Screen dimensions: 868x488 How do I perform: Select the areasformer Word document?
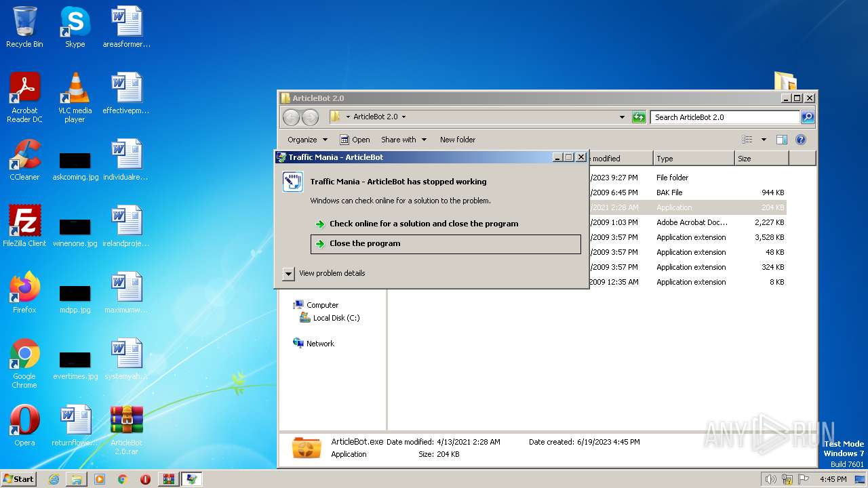(126, 27)
